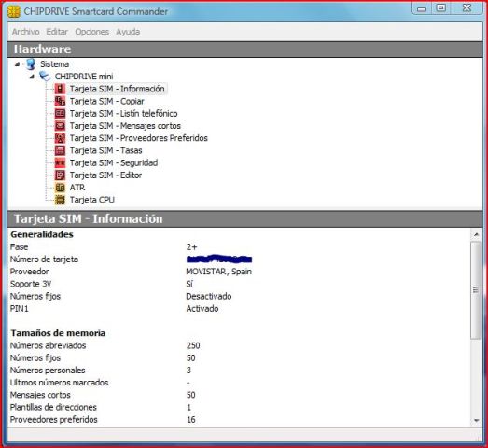Click the Generalidades heading

pos(42,234)
